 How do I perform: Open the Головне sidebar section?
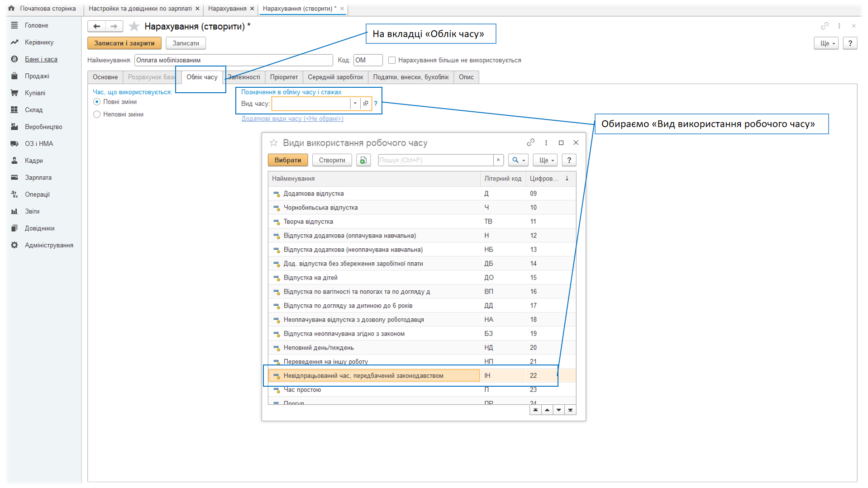pos(36,25)
